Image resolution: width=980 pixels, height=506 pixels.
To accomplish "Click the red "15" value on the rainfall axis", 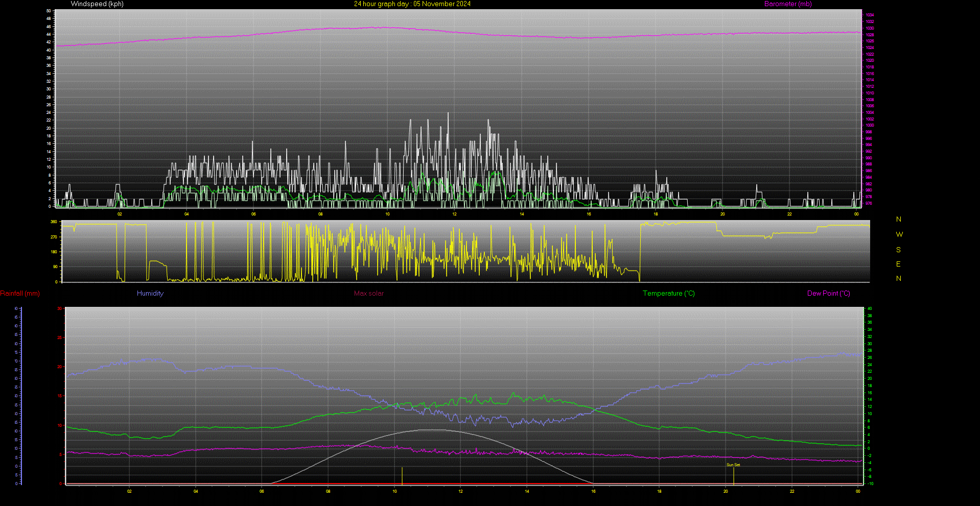I will point(60,396).
